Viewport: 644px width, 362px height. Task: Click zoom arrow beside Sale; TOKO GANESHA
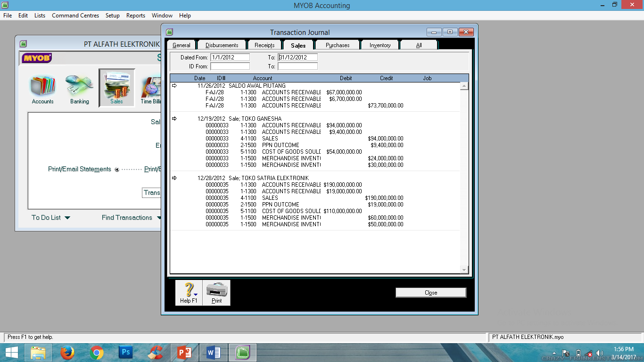(174, 118)
